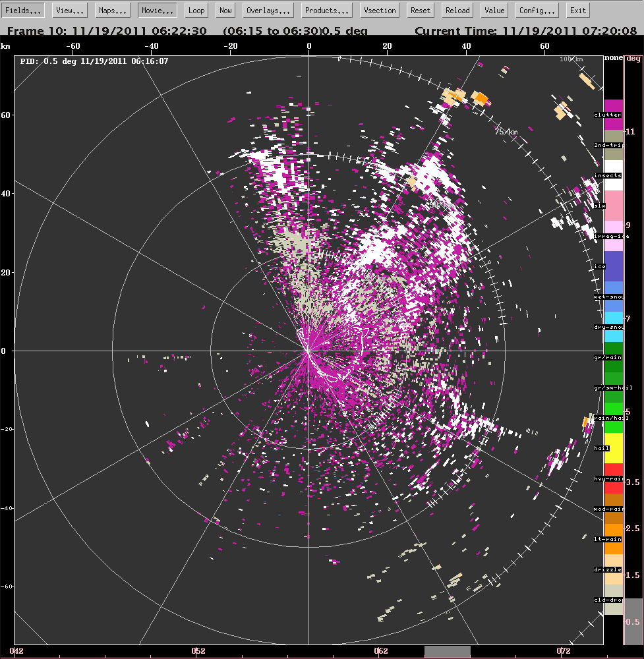Screen dimensions: 644x659
Task: Open the Maps selection dialog
Action: pyautogui.click(x=111, y=10)
